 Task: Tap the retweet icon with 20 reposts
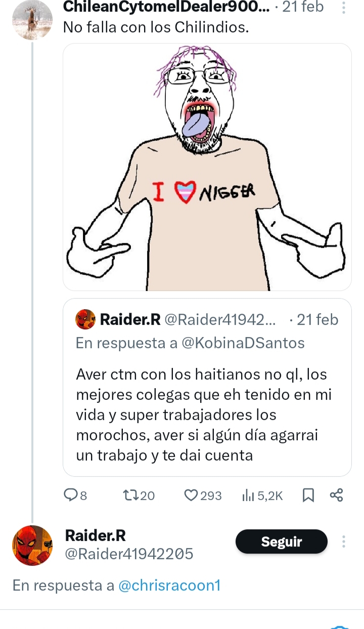(x=130, y=496)
